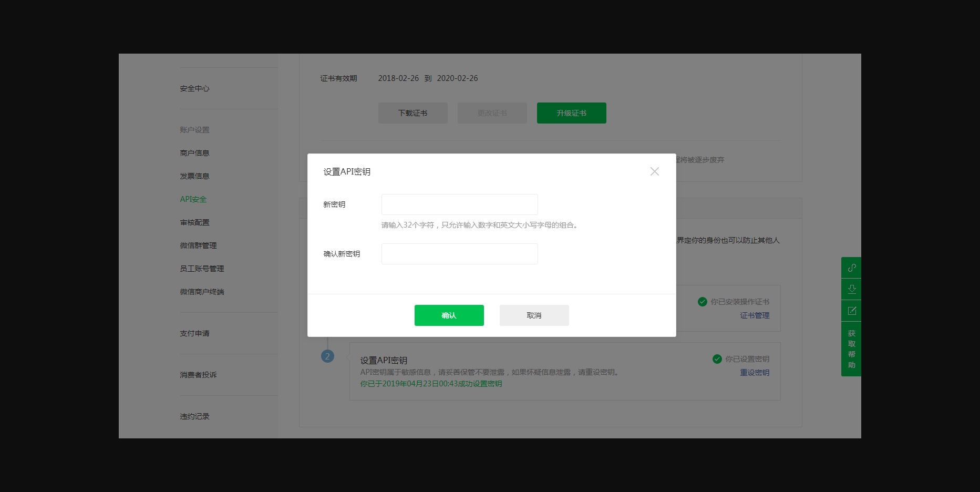Screen dimensions: 980x492
Task: Click the green checkmark beside 你已设置密钥
Action: click(x=717, y=359)
